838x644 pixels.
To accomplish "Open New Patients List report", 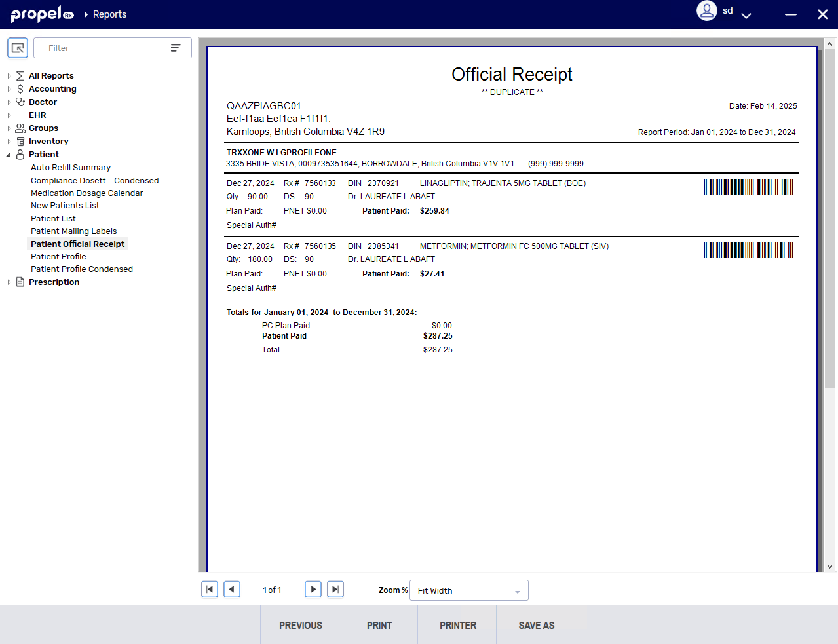I will click(65, 206).
